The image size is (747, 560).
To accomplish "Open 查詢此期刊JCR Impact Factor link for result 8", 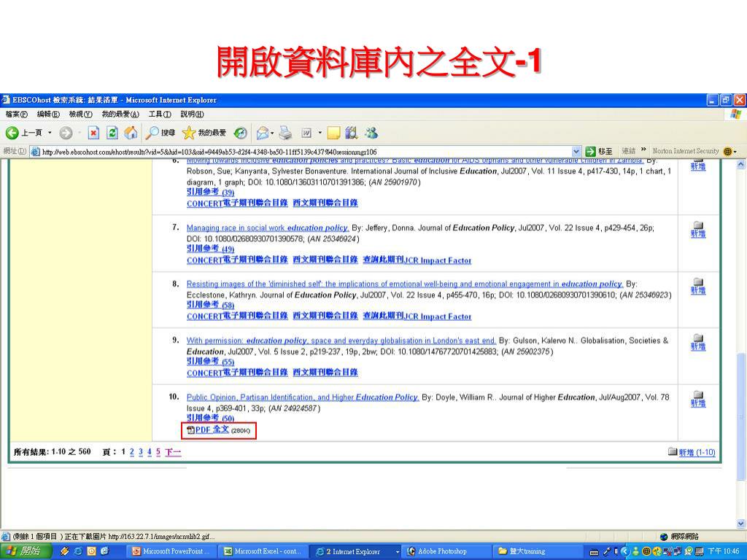I will tap(417, 316).
